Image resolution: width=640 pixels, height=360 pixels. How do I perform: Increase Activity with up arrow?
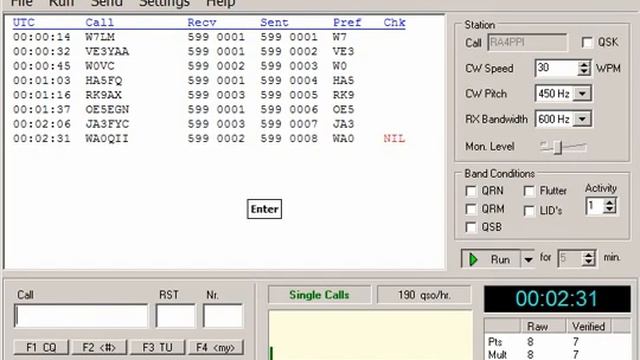pos(610,203)
